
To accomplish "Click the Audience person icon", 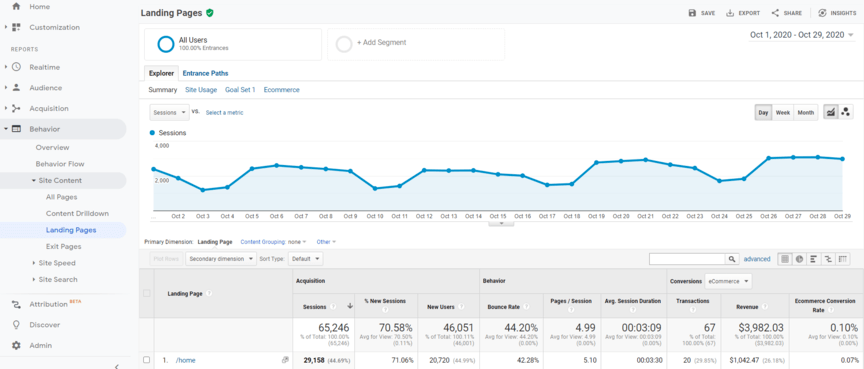I will [16, 88].
